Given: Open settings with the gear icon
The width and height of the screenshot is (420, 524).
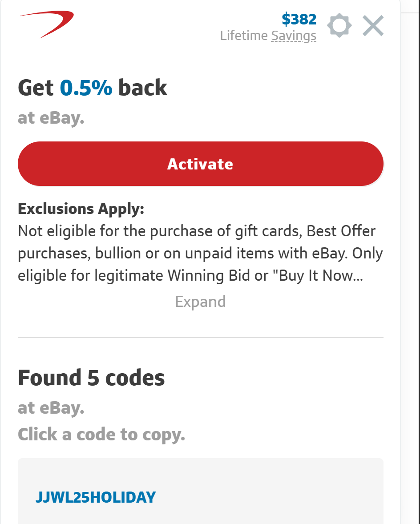Looking at the screenshot, I should coord(339,26).
